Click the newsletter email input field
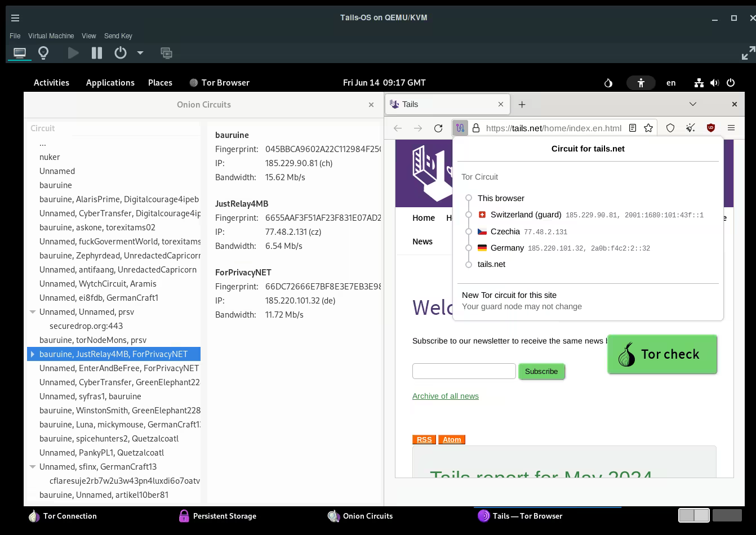This screenshot has height=535, width=756. tap(464, 371)
